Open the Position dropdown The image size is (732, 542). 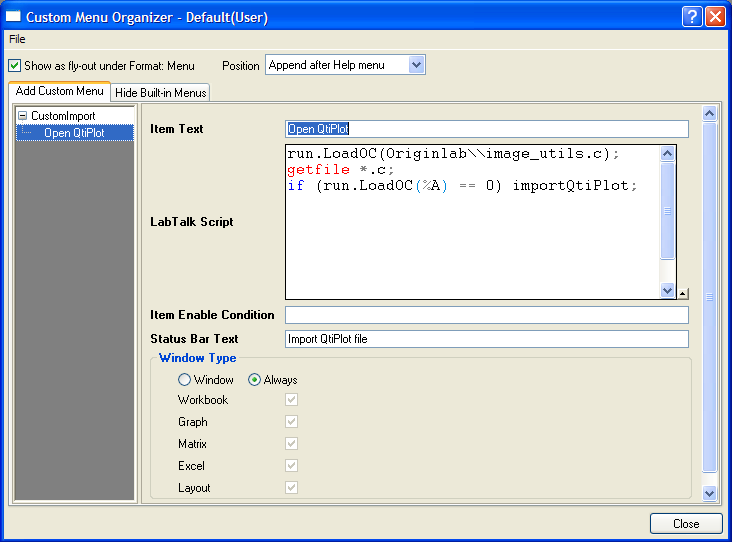[x=417, y=65]
